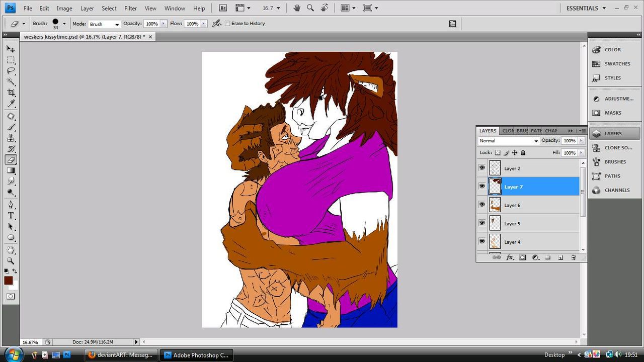Add a layer mask
The image size is (644, 362).
coord(522,257)
